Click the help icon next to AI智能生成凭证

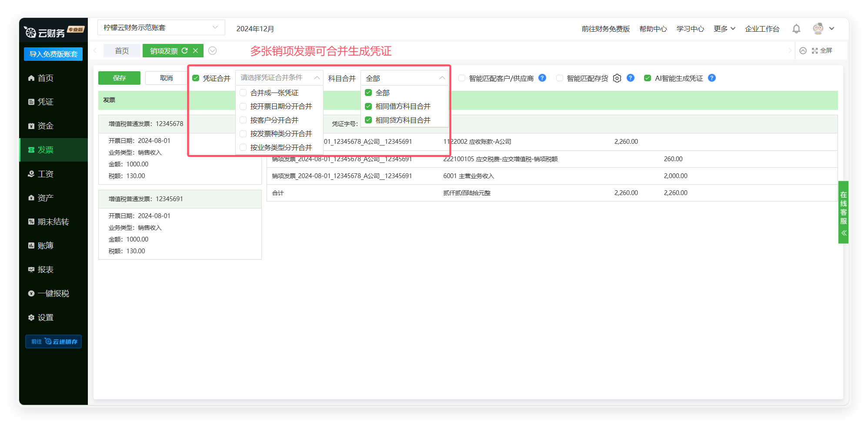coord(712,78)
